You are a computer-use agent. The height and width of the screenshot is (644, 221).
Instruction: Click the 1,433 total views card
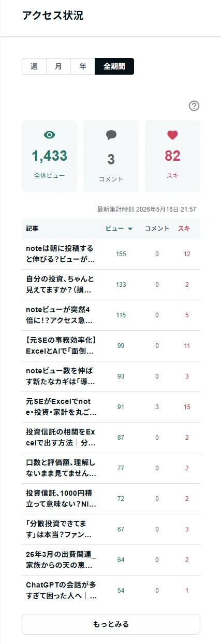(49, 157)
